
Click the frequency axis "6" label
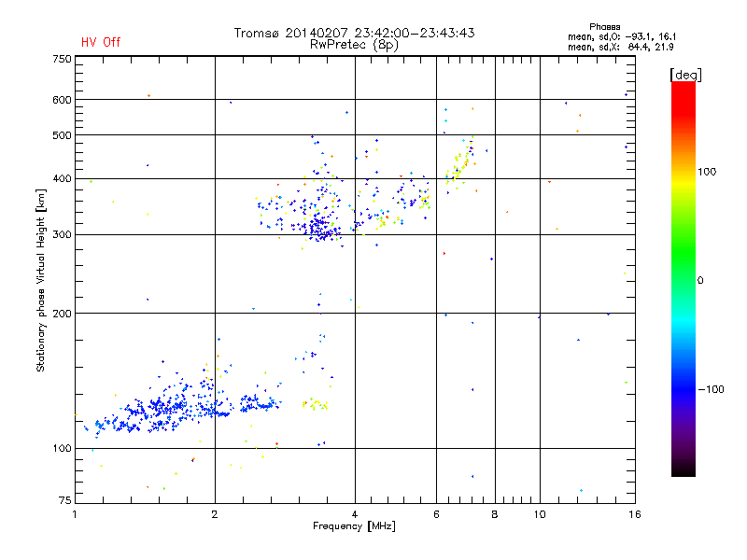click(x=436, y=514)
